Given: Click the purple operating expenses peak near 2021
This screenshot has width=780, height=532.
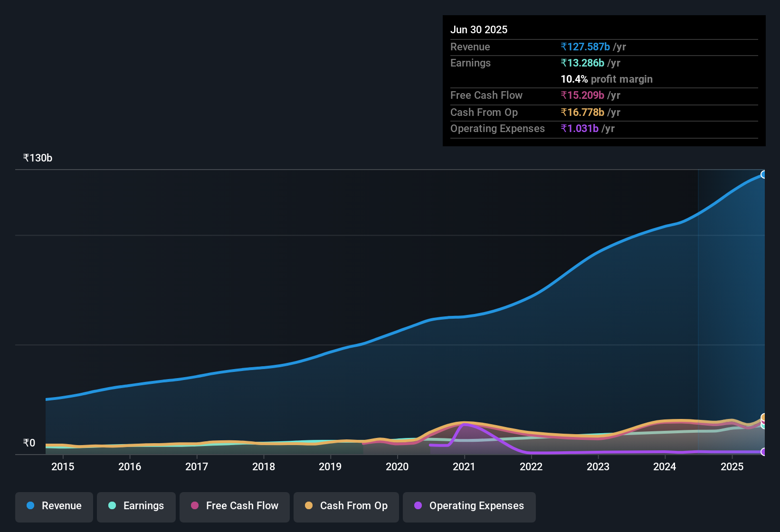Looking at the screenshot, I should 466,425.
